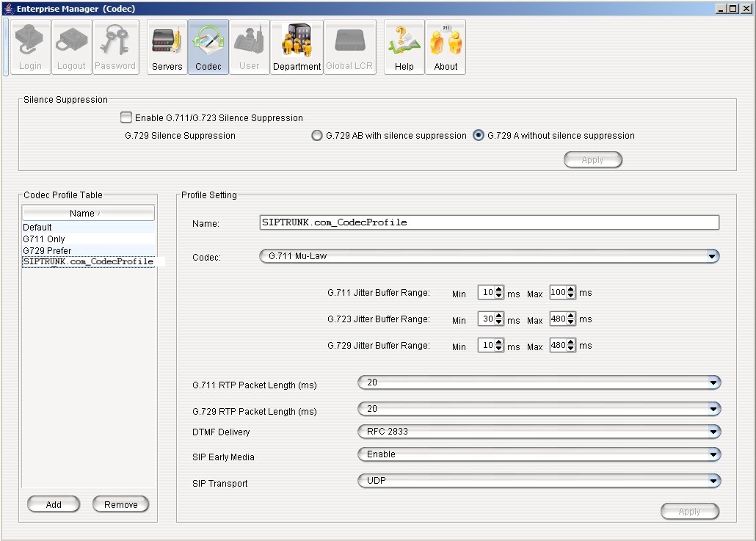The image size is (756, 541).
Task: Select the Default codec profile
Action: tap(88, 227)
